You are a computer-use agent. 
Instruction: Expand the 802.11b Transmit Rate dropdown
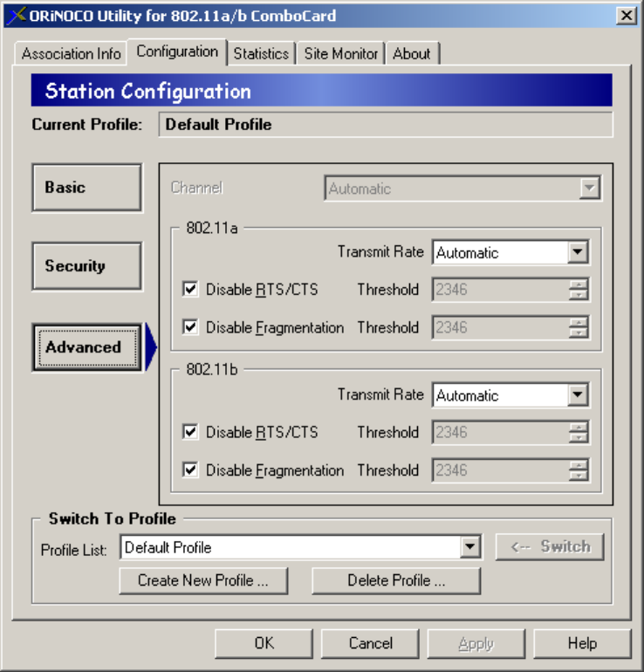pos(577,394)
